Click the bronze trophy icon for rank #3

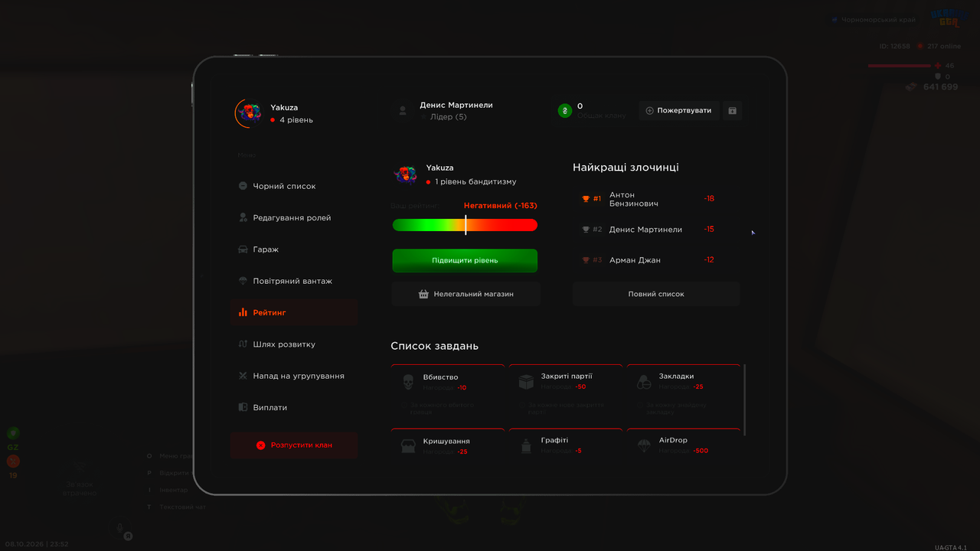coord(586,260)
